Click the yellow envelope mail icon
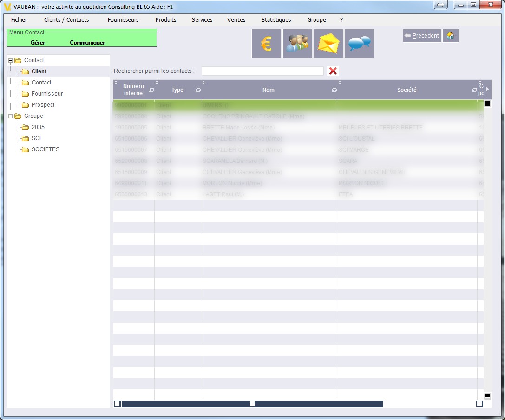 coord(328,44)
